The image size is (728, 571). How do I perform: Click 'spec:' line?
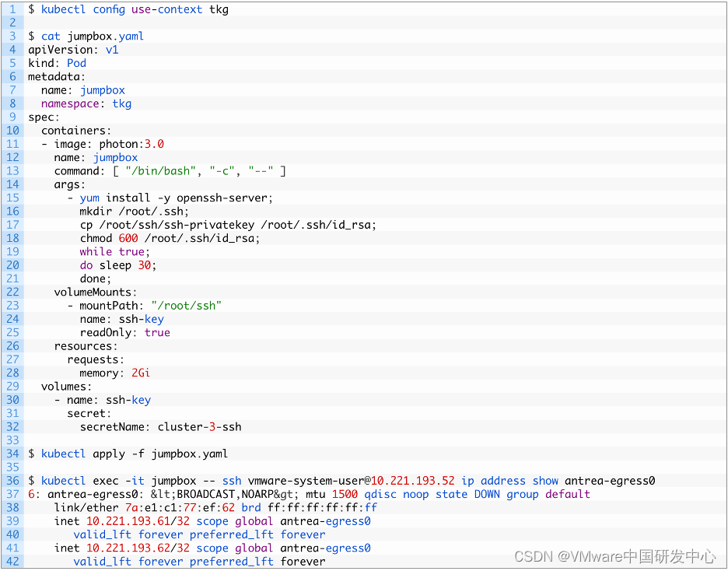pos(44,117)
